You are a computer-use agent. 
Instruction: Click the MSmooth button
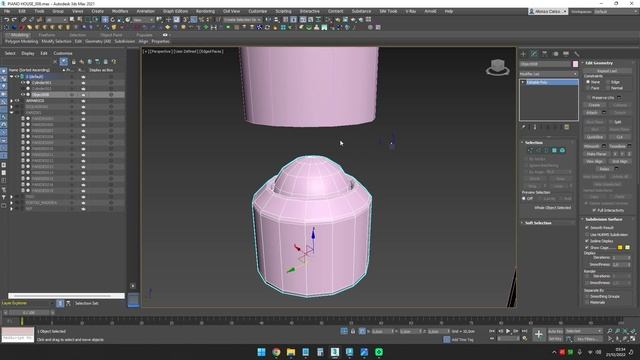click(592, 146)
